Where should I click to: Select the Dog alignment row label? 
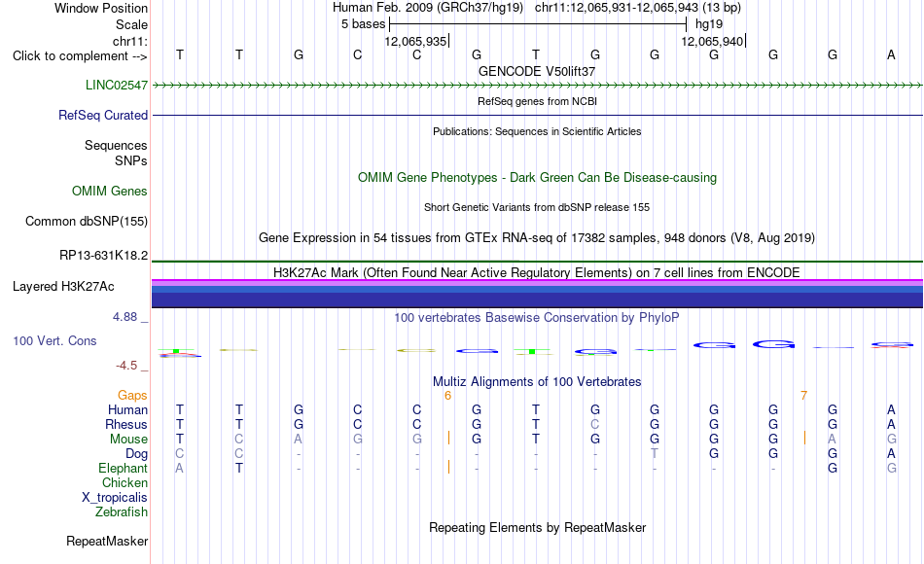pyautogui.click(x=137, y=454)
